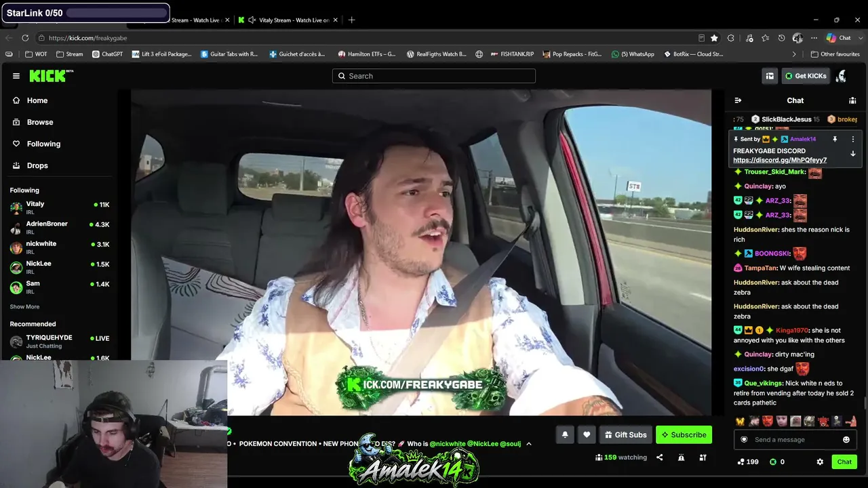Viewport: 868px width, 488px height.
Task: Open AdrienBroner channel from Following list
Action: pos(59,227)
